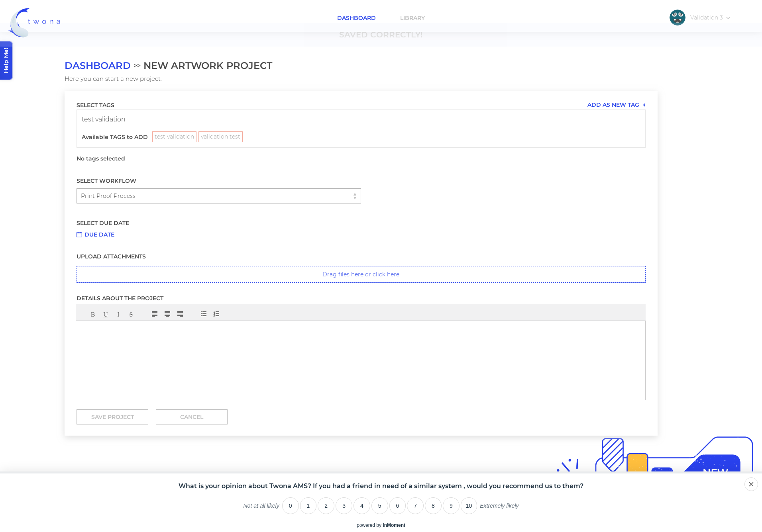The width and height of the screenshot is (762, 532).
Task: Align text left in the details editor
Action: pyautogui.click(x=155, y=314)
